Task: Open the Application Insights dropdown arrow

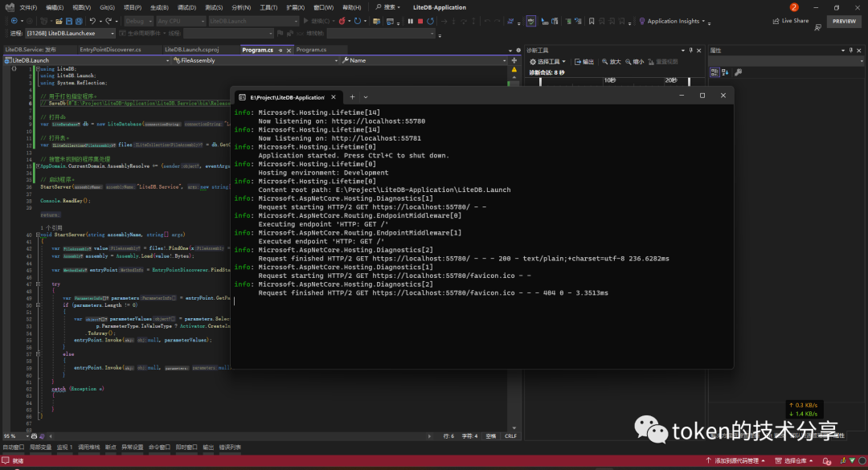Action: click(x=703, y=22)
